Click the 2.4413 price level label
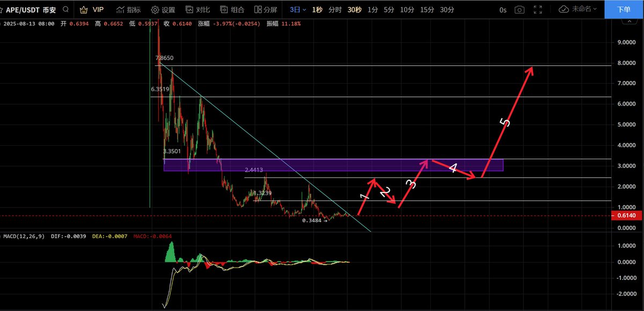Viewport: 644px width, 311px height. point(254,170)
